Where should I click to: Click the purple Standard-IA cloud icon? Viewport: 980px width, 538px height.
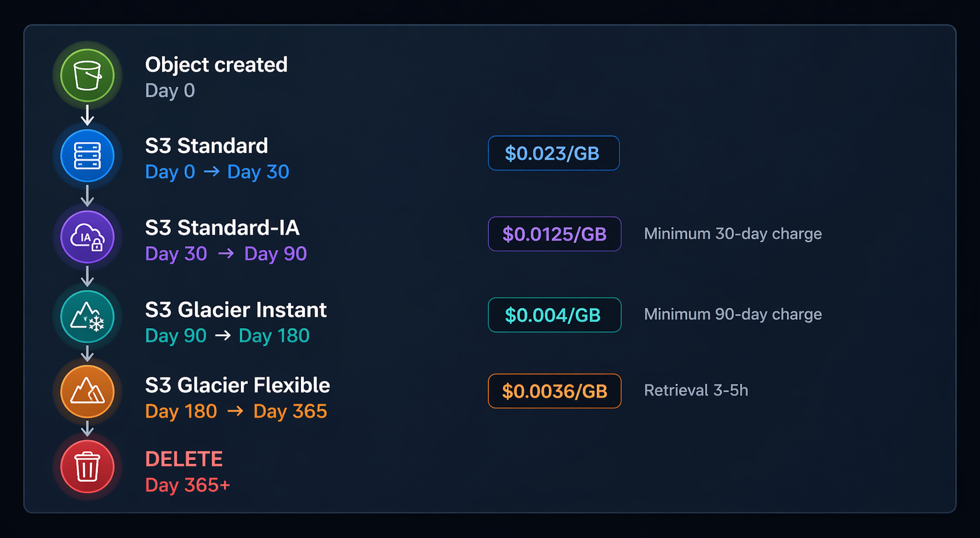point(87,237)
